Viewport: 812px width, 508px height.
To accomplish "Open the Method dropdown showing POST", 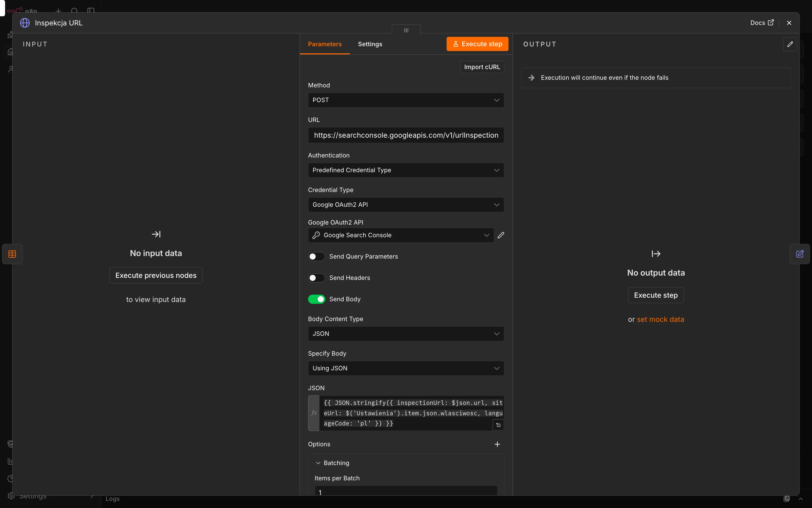I will 406,100.
